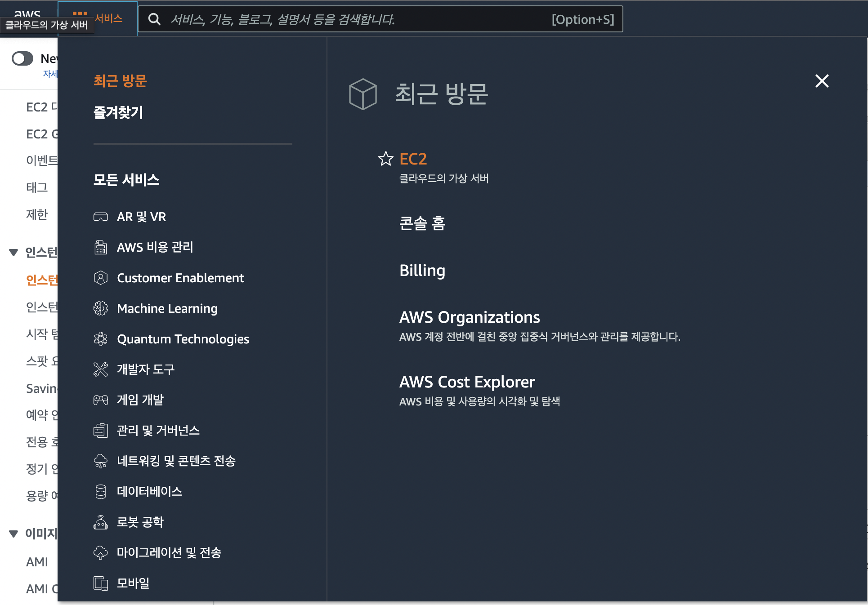Close the services menu with the X

coord(822,81)
